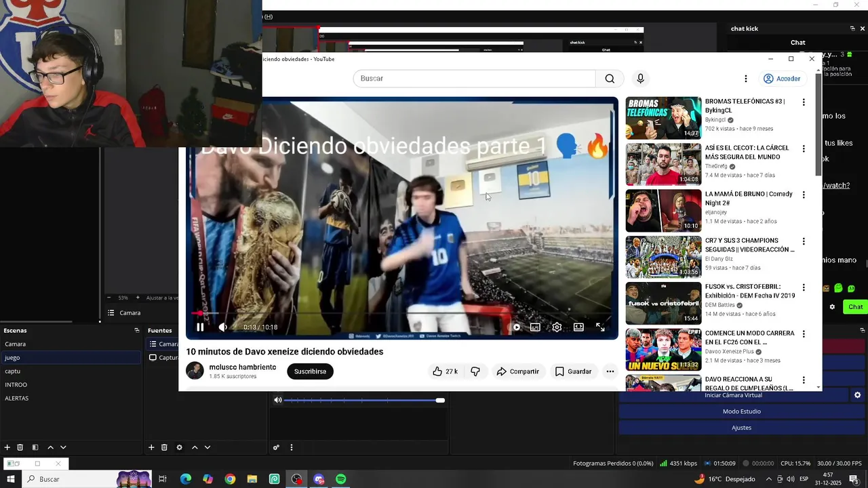This screenshot has height=488, width=868.
Task: Save the video with Guardar
Action: (x=573, y=371)
